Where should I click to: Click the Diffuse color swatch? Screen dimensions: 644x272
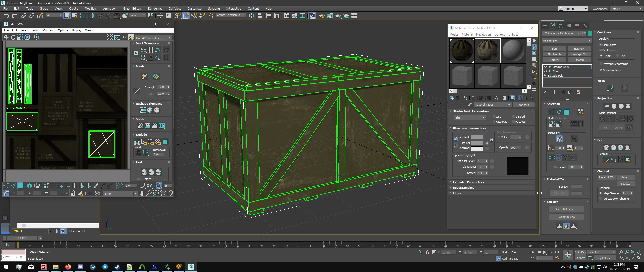point(477,143)
